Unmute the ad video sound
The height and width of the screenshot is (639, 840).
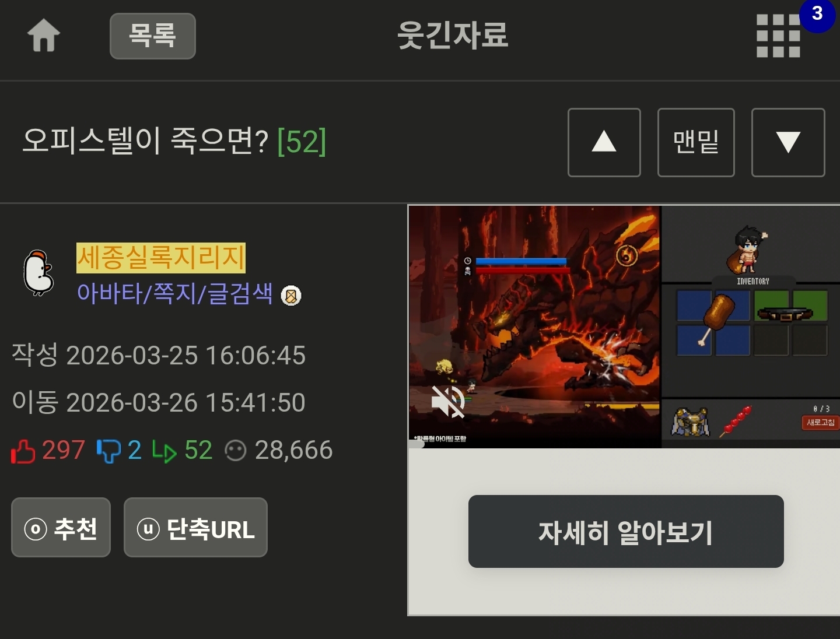click(x=447, y=401)
